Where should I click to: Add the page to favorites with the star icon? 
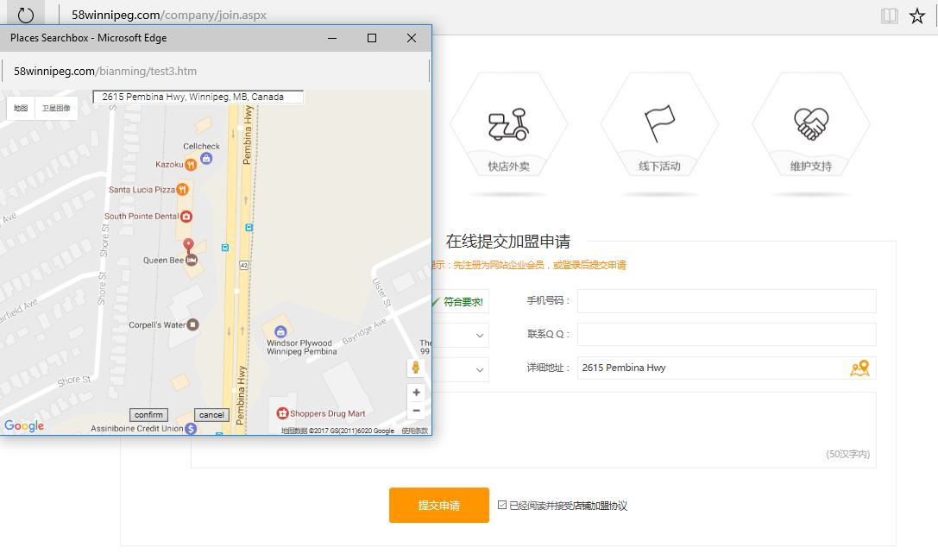click(x=917, y=16)
